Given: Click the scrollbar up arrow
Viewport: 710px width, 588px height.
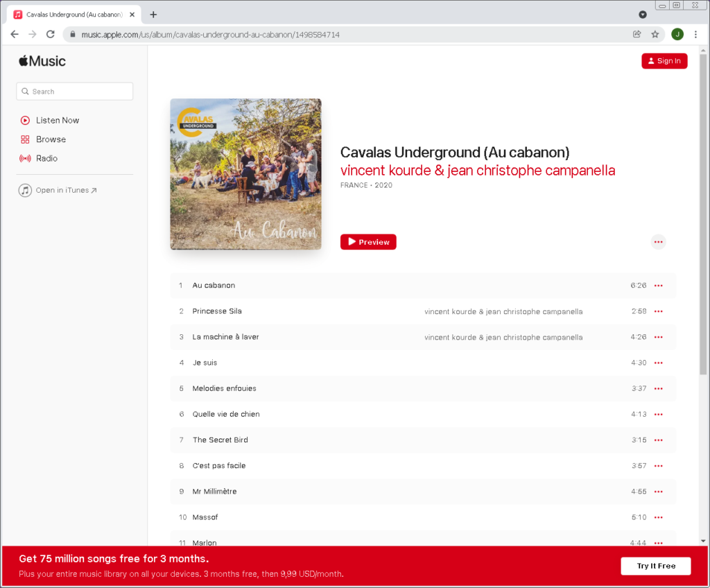Looking at the screenshot, I should tap(703, 50).
